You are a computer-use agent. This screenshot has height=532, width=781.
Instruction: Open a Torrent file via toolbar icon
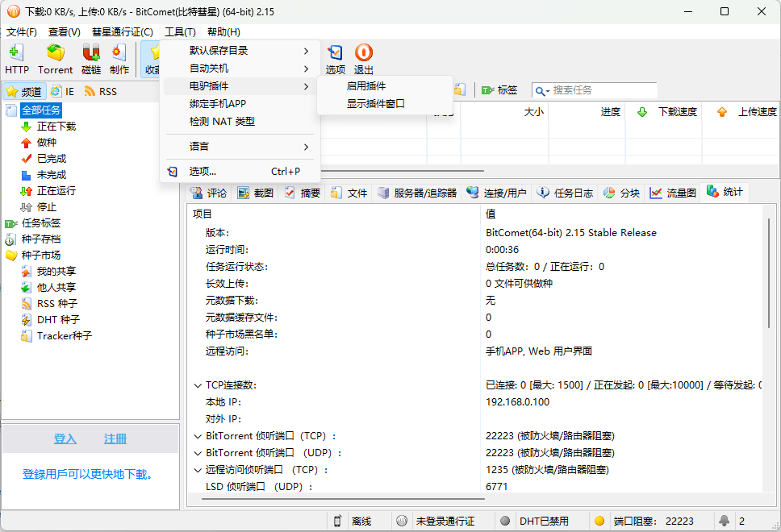click(x=56, y=59)
